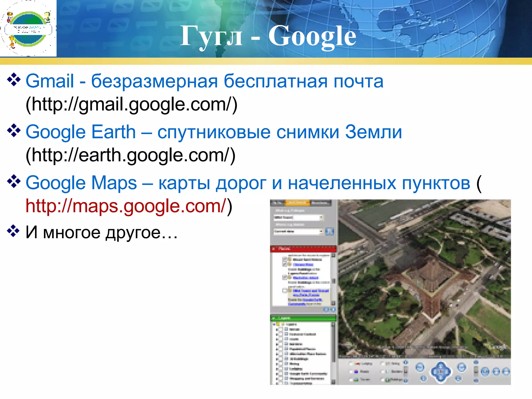Toggle the first placemark checkbox in Places list

coord(285,260)
